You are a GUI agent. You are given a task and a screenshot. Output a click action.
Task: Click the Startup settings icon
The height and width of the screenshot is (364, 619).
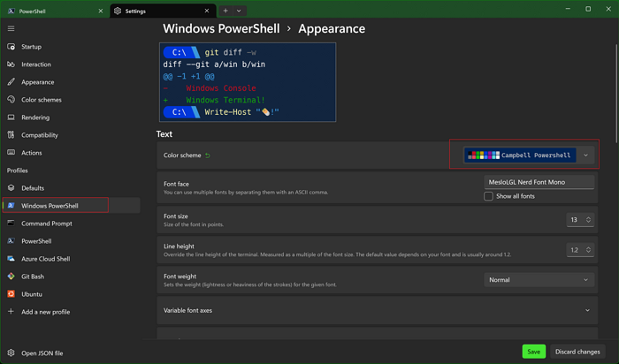11,47
